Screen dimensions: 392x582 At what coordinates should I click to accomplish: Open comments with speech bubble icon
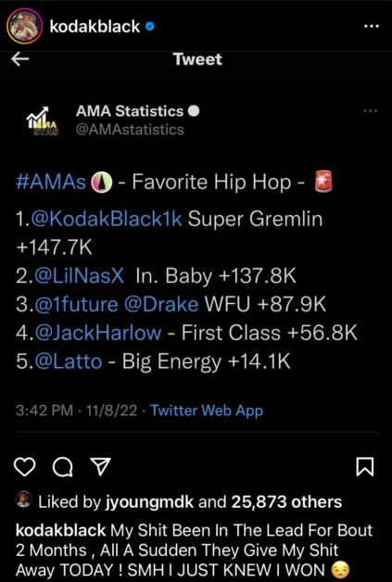tap(63, 467)
